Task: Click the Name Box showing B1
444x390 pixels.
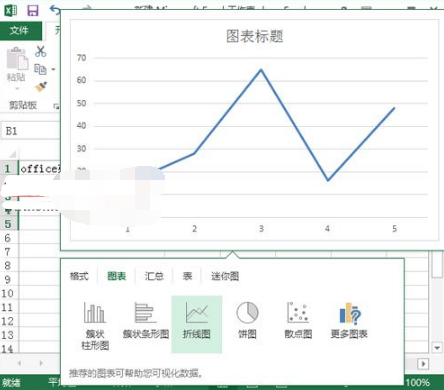Action: pyautogui.click(x=31, y=131)
